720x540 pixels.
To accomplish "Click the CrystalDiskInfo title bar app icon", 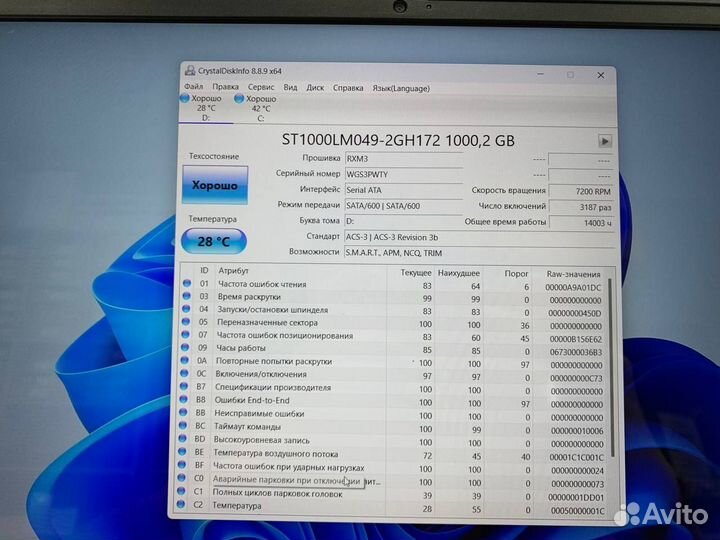I will pos(190,70).
